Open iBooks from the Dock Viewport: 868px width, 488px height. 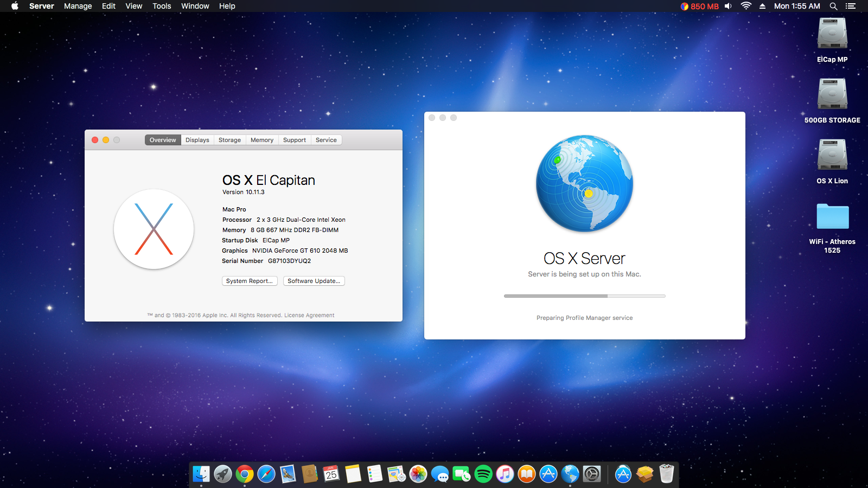point(527,474)
